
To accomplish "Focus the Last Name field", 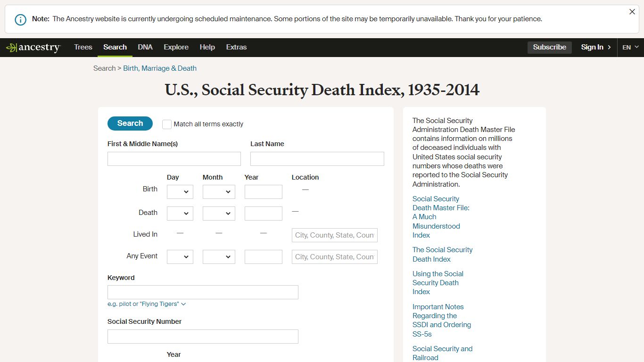I will pos(317,159).
